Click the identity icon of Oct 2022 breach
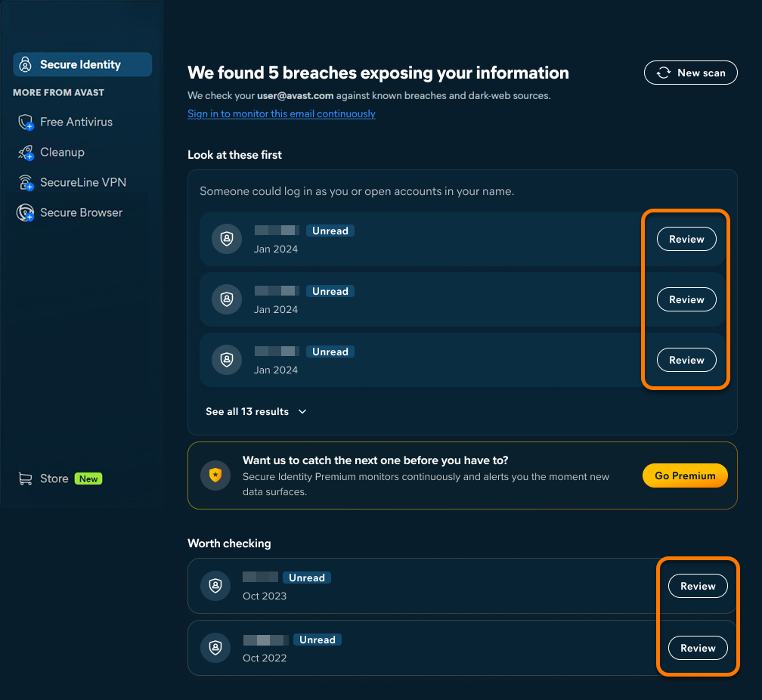The width and height of the screenshot is (762, 700). [x=215, y=648]
